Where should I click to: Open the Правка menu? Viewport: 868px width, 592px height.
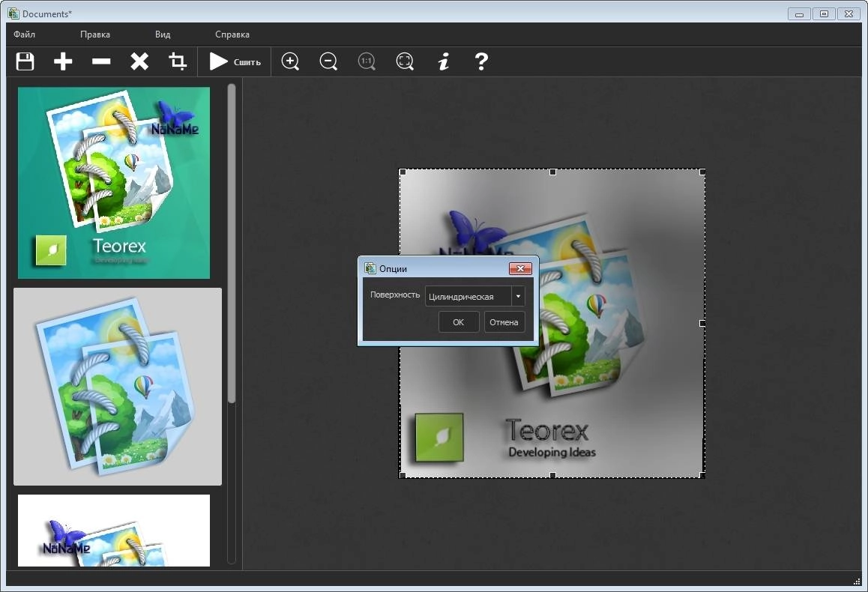click(x=95, y=34)
